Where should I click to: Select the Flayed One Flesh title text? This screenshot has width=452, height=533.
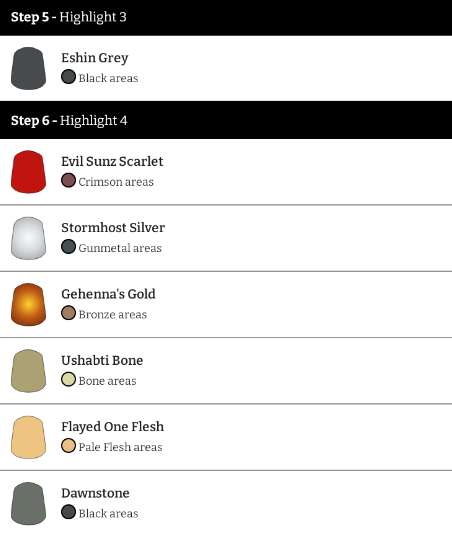pos(112,427)
